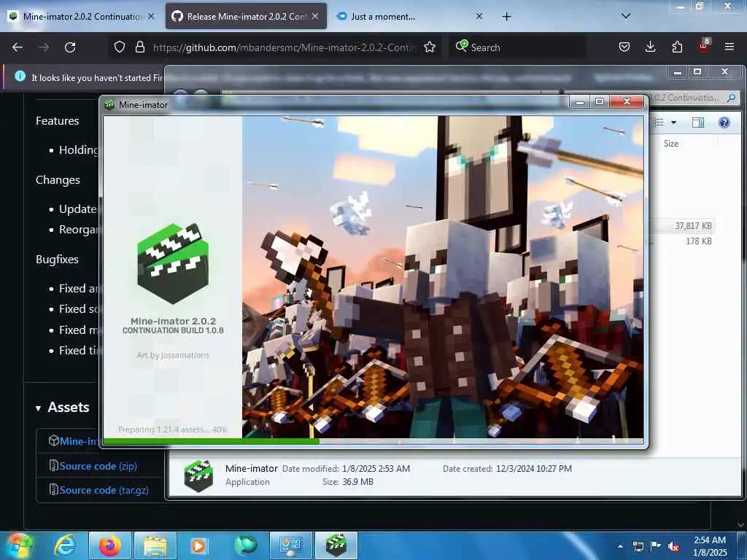This screenshot has width=747, height=560.
Task: Show hidden system tray icons arrow
Action: [x=620, y=546]
